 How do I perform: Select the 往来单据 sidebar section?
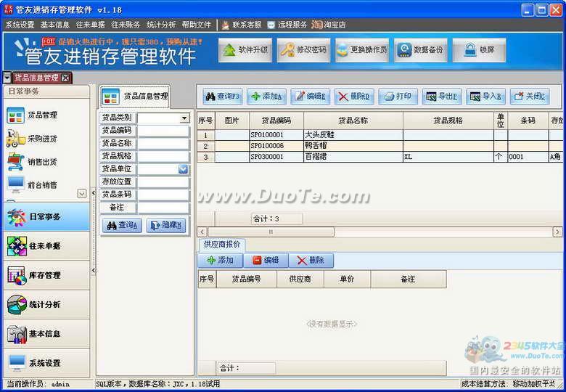46,246
